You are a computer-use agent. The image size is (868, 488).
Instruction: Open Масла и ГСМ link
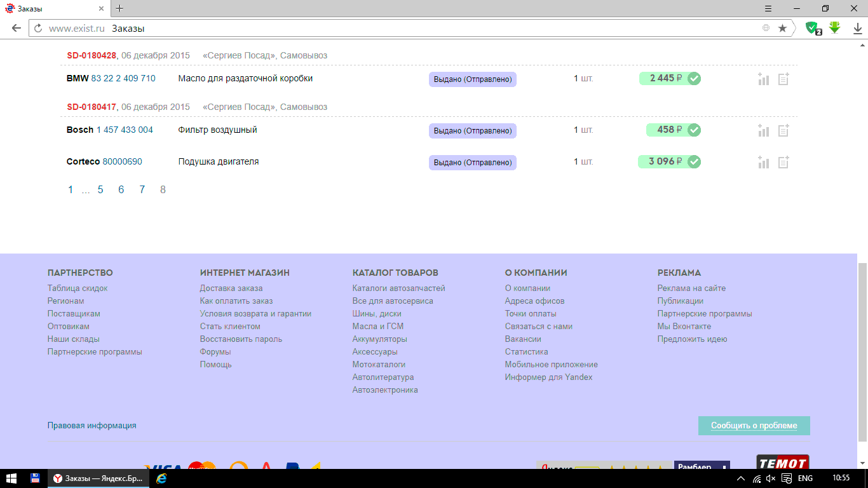coord(378,326)
